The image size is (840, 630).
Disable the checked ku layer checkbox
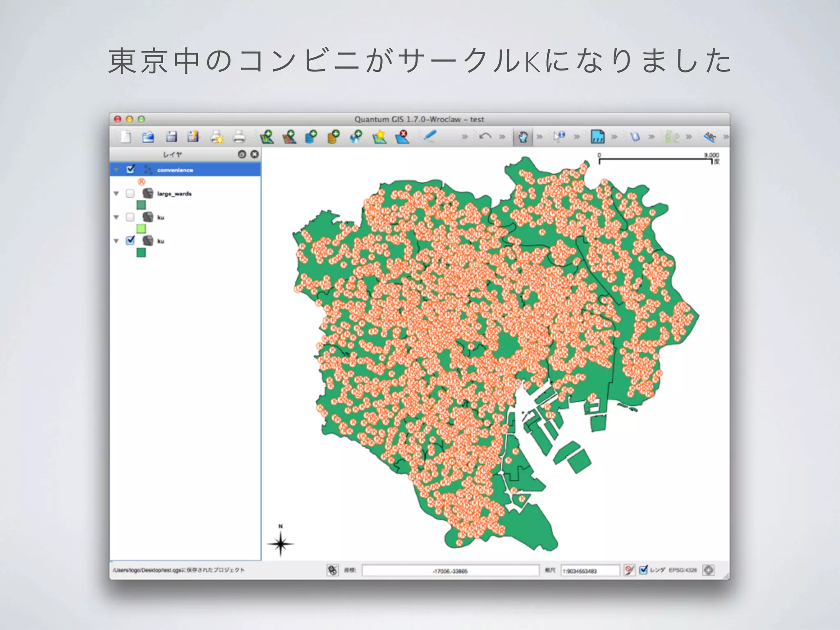pyautogui.click(x=130, y=240)
